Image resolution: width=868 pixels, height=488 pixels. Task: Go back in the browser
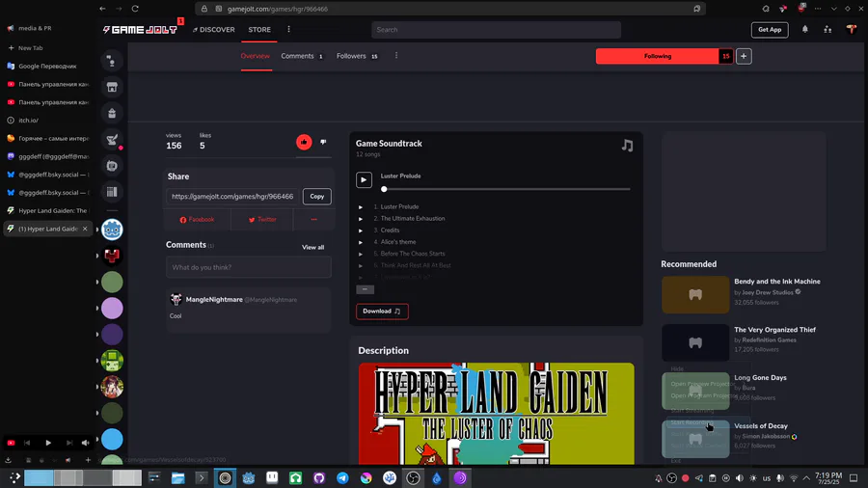(x=102, y=9)
